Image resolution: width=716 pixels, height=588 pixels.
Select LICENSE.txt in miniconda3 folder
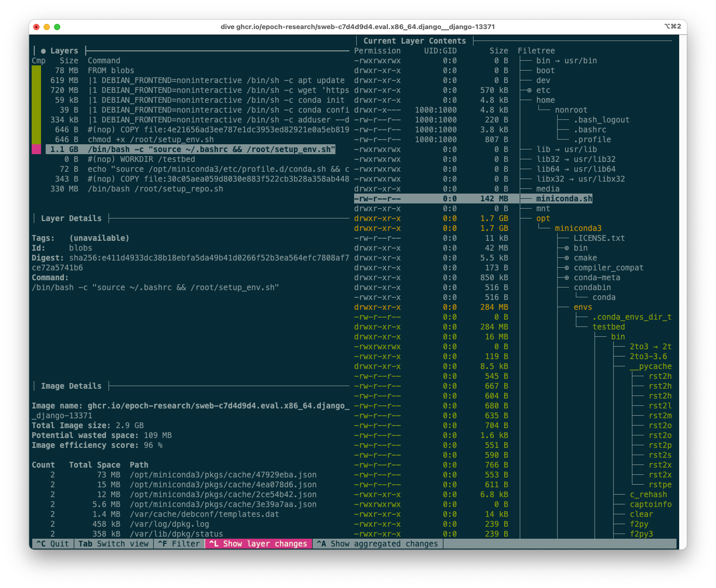tap(599, 238)
